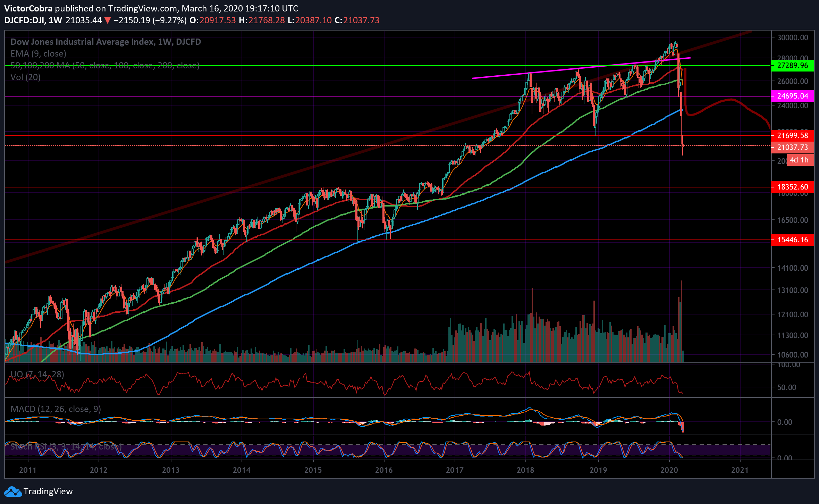This screenshot has height=504, width=819.
Task: Click the 2013 year on time axis
Action: pyautogui.click(x=171, y=470)
